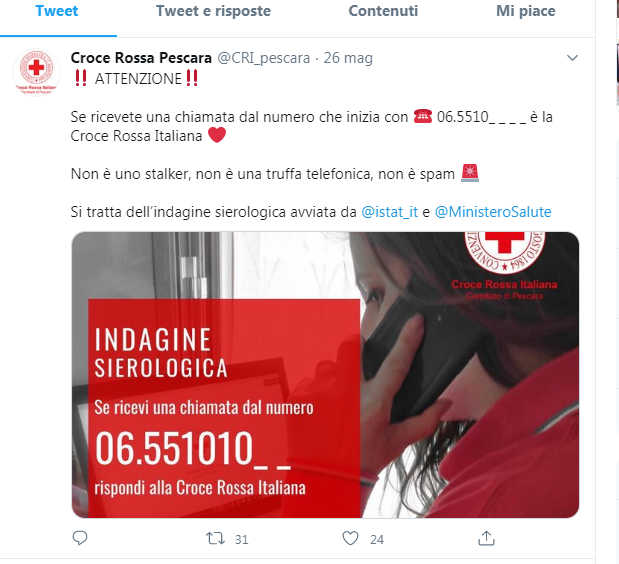Like the tweet with the heart icon
The width and height of the screenshot is (619, 564).
click(350, 538)
